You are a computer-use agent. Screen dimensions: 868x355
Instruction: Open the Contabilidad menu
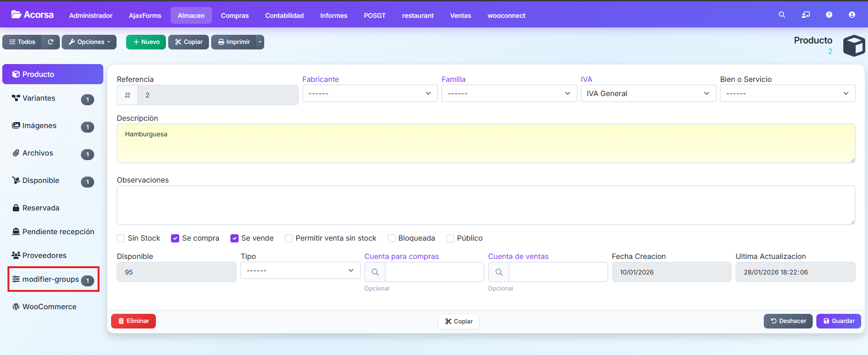pyautogui.click(x=284, y=16)
